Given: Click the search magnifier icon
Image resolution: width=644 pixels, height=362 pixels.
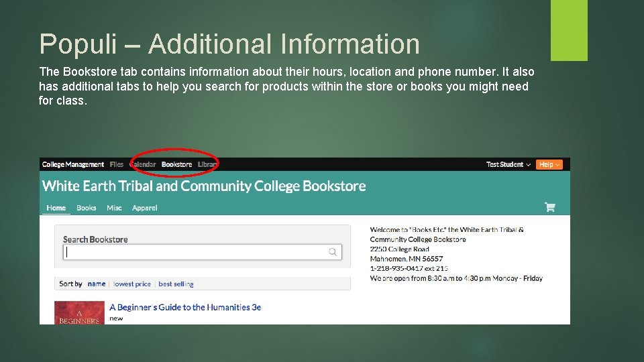Looking at the screenshot, I should (x=333, y=252).
